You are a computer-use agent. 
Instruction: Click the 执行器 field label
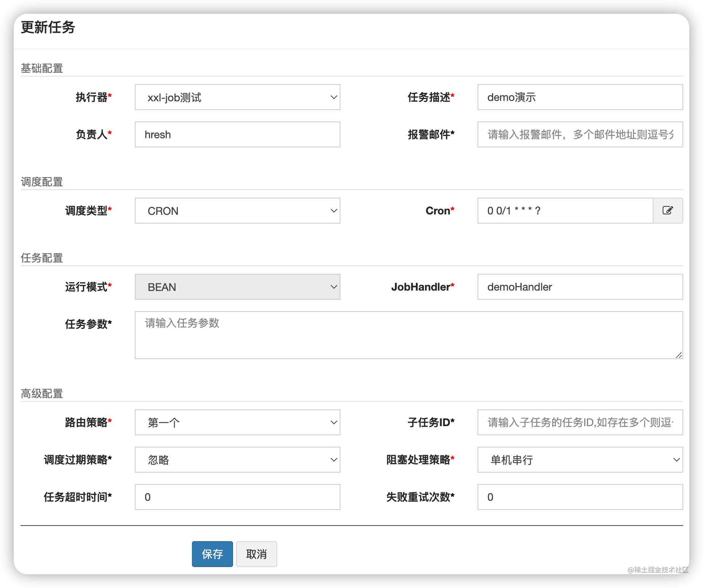(x=94, y=97)
